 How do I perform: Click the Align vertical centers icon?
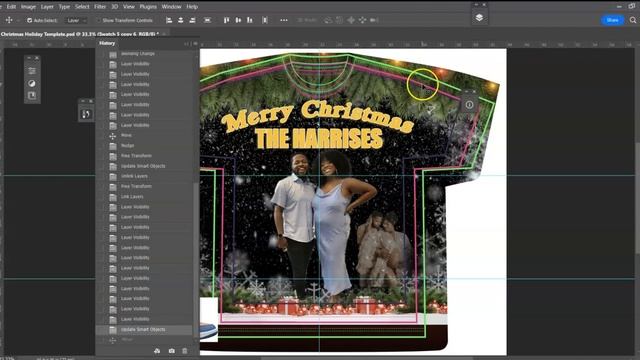click(x=238, y=20)
